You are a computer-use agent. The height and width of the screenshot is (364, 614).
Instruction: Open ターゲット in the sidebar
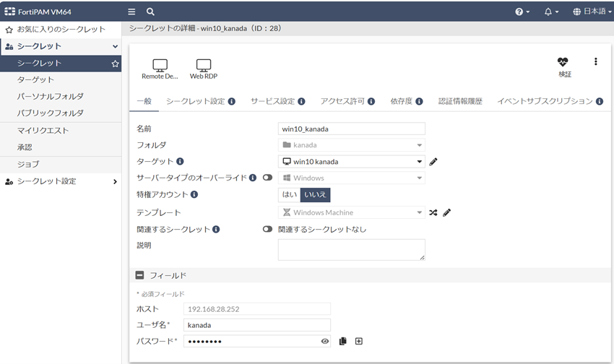pos(35,79)
